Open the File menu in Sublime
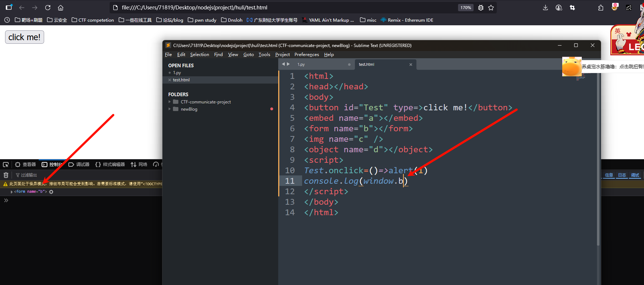 168,55
